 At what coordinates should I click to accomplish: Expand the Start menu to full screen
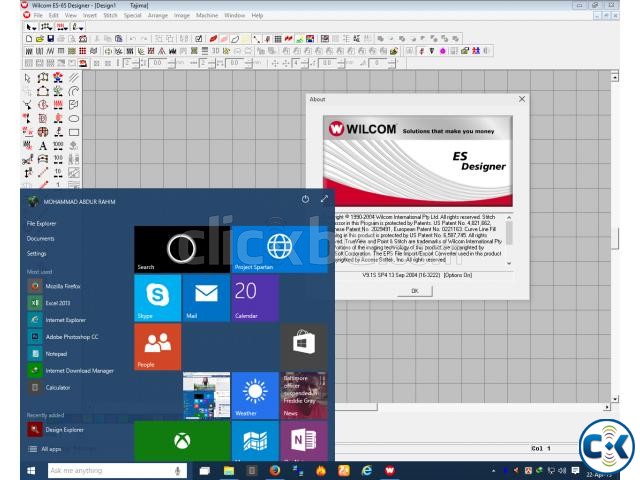coord(323,200)
